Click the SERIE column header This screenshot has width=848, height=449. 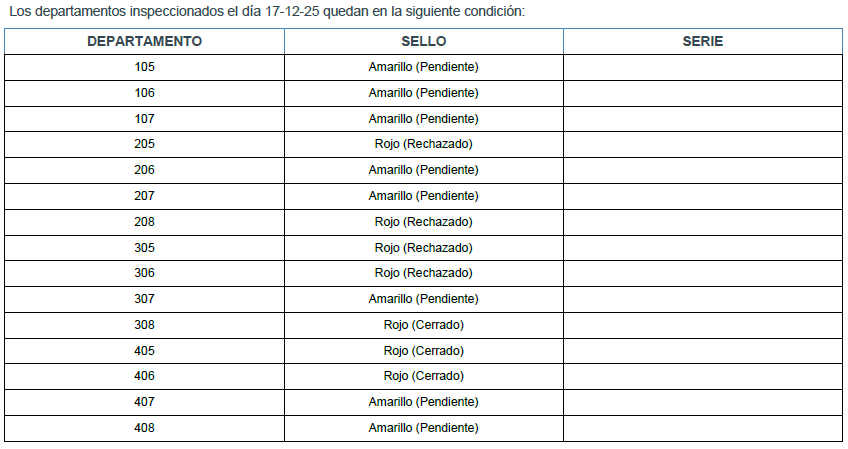pyautogui.click(x=702, y=41)
